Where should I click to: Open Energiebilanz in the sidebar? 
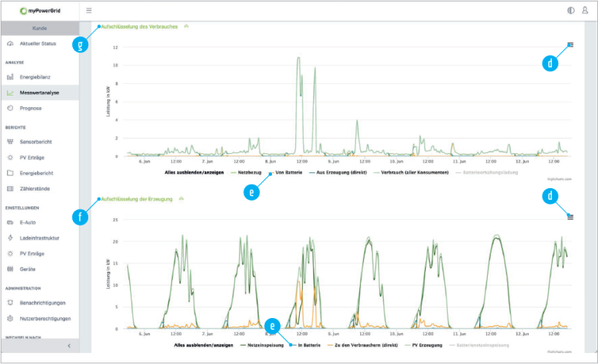click(35, 77)
